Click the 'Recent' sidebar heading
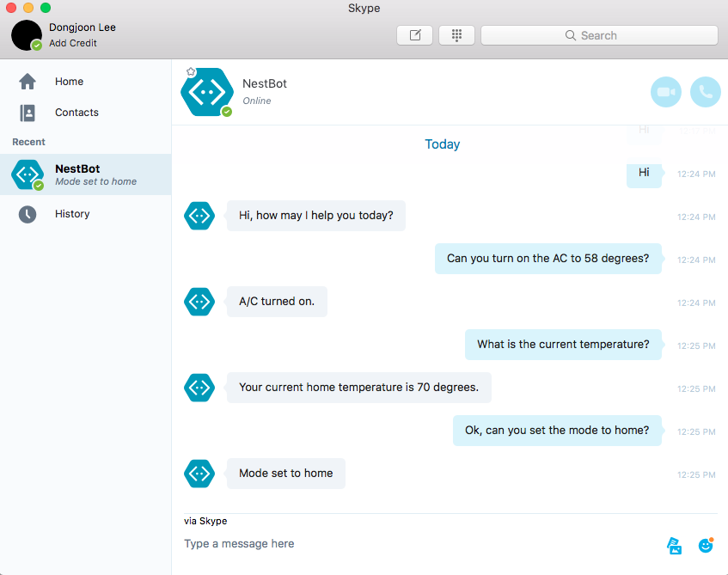The image size is (728, 575). pyautogui.click(x=28, y=142)
